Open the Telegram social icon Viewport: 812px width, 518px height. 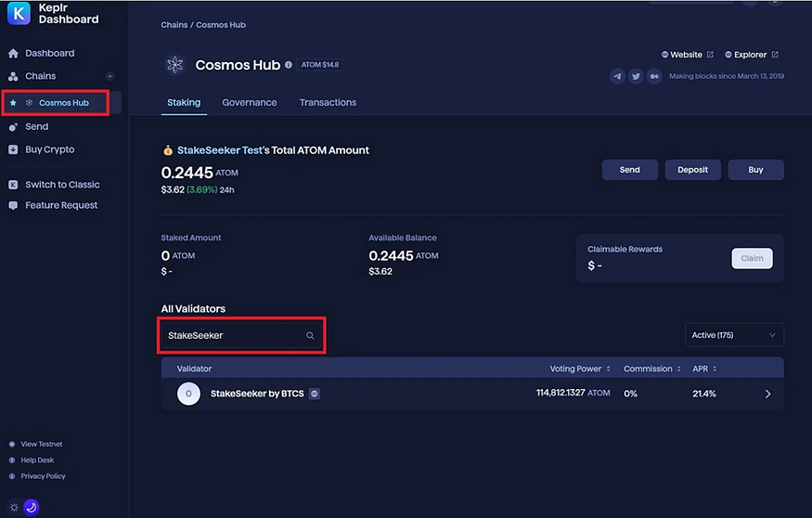pos(617,76)
